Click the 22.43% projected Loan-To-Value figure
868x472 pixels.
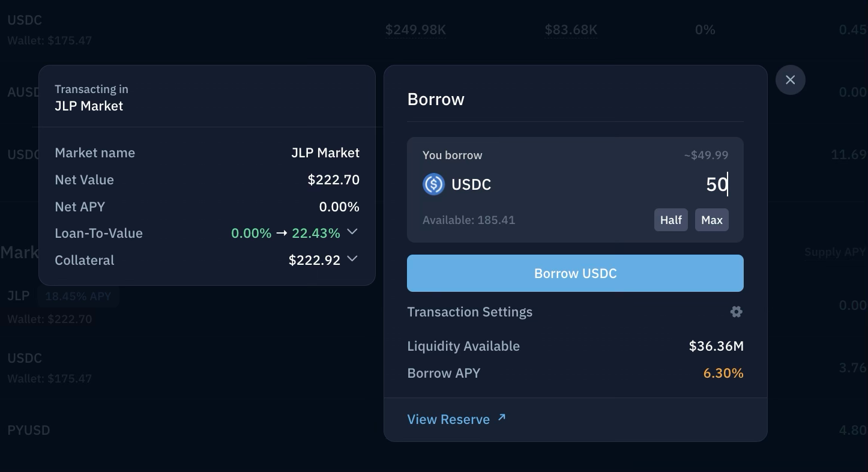316,233
